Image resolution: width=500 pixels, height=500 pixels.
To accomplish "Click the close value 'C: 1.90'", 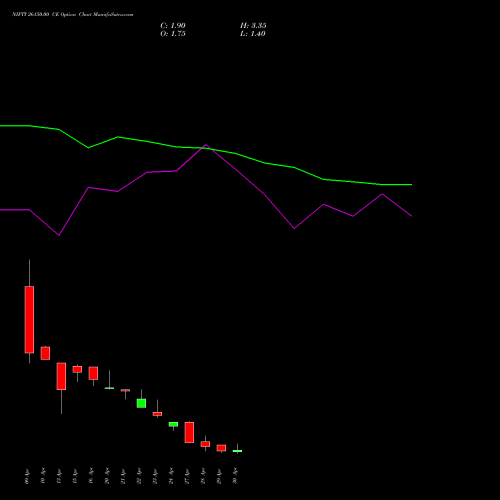I will click(x=173, y=26).
